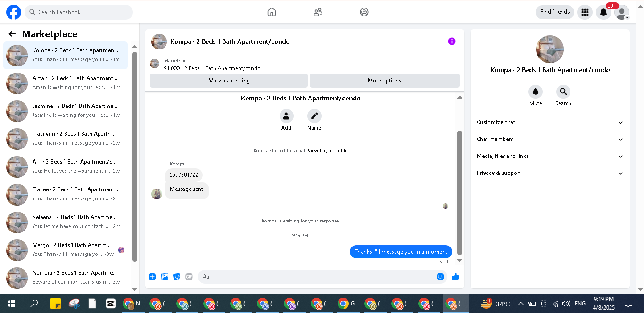Open the Friends icon in top navigation
This screenshot has height=313, width=644.
click(x=318, y=12)
